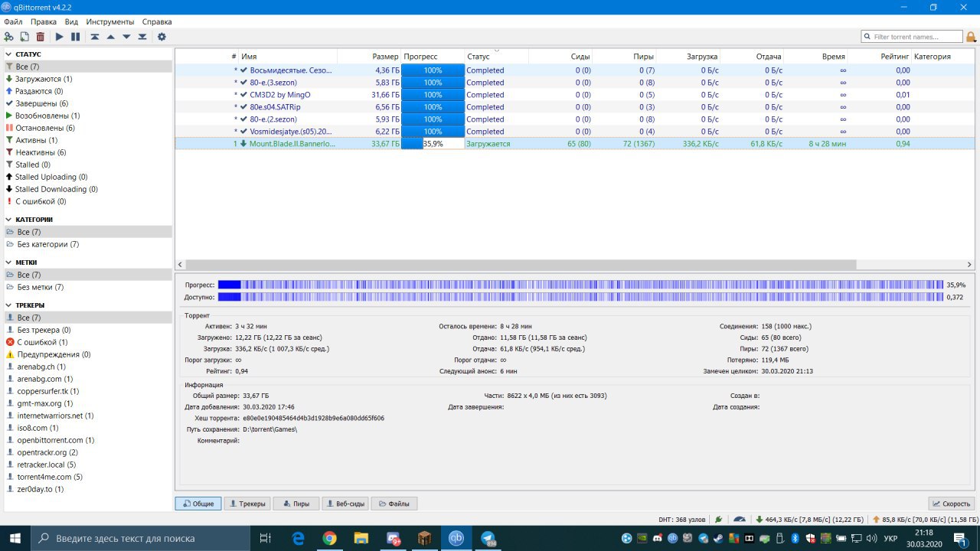This screenshot has width=980, height=551.
Task: Select the CM3D2 by MingO torrent row
Action: click(574, 95)
